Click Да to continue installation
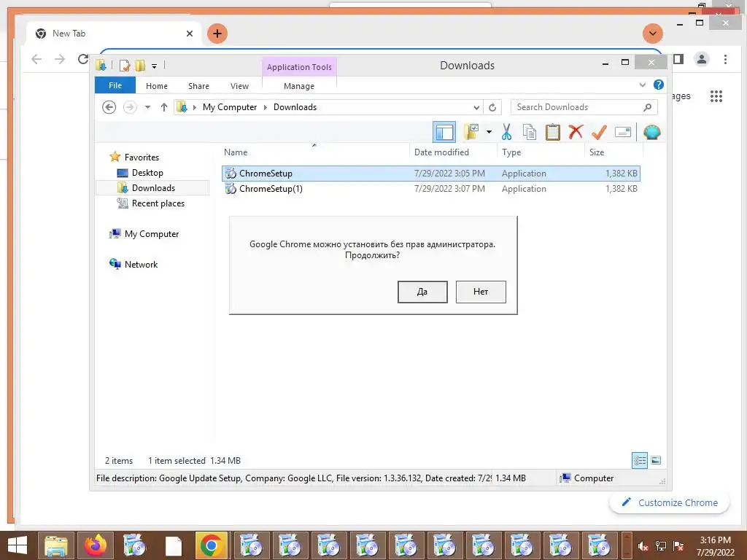 [422, 292]
